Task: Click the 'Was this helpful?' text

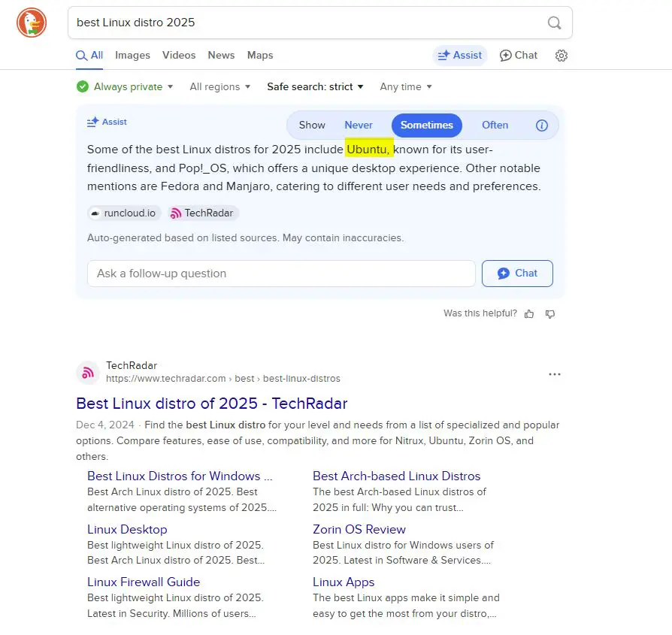Action: 480,313
